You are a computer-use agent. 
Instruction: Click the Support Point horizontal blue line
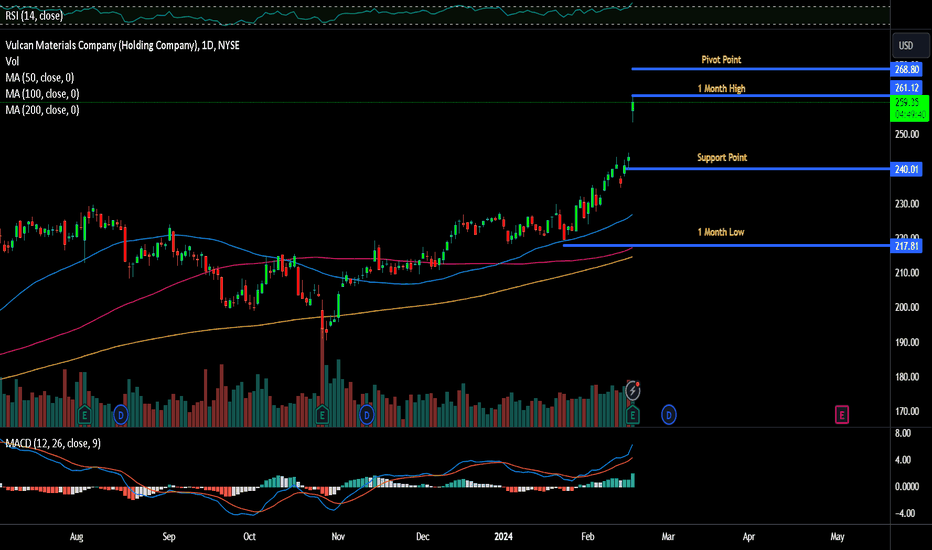(x=758, y=169)
